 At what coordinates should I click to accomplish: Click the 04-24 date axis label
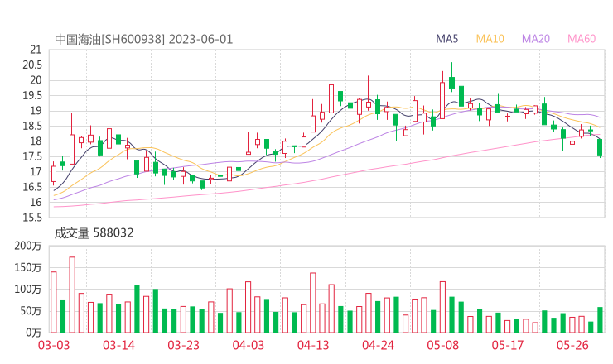point(378,345)
